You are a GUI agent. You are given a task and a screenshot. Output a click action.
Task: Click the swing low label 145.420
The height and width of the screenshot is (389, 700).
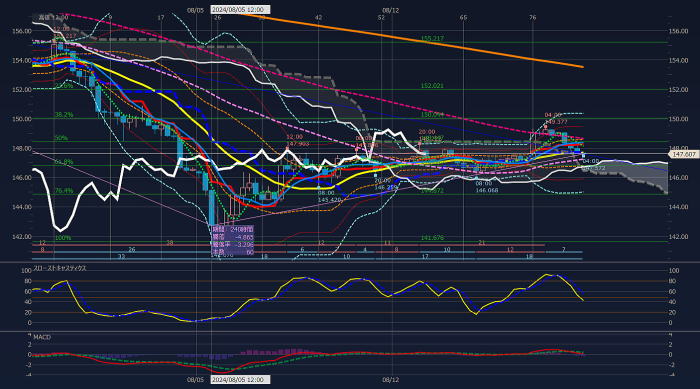pos(329,200)
